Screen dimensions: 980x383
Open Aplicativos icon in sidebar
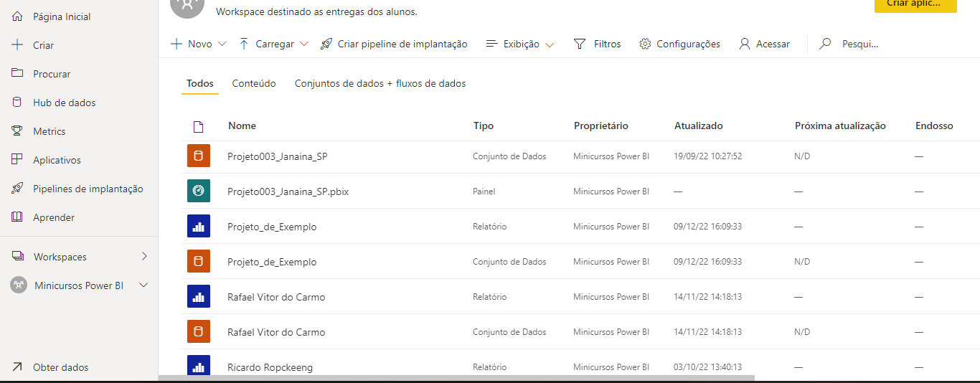pyautogui.click(x=17, y=160)
